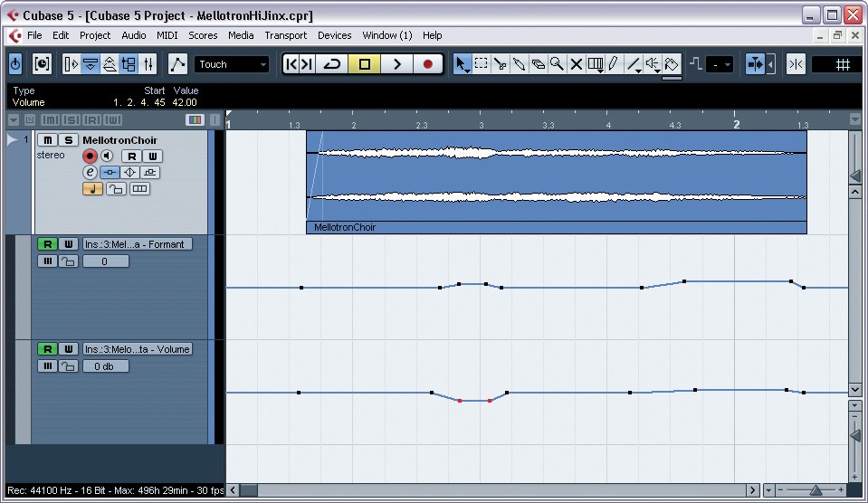Select the Erase tool
Screen dimensions: 868x503
[538, 64]
